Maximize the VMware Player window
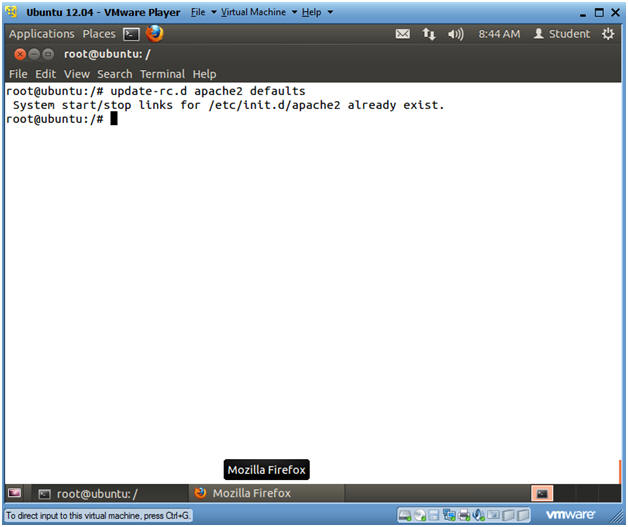The image size is (628, 527). (x=599, y=12)
